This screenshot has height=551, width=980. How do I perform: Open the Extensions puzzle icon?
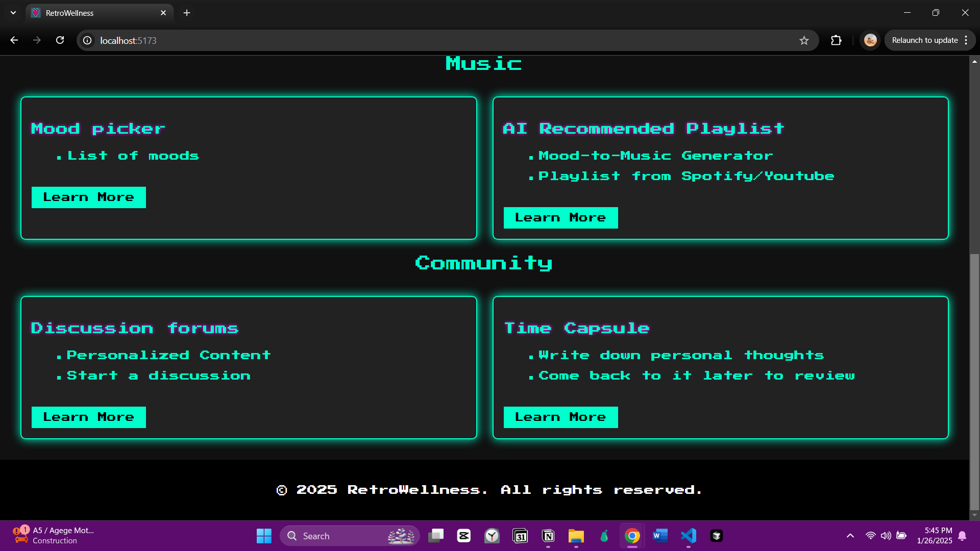click(836, 40)
